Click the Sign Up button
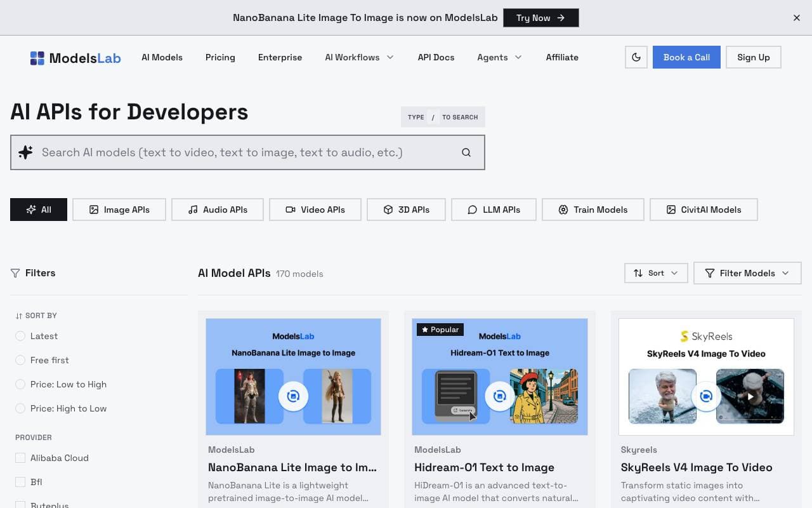The width and height of the screenshot is (812, 508). (x=754, y=57)
